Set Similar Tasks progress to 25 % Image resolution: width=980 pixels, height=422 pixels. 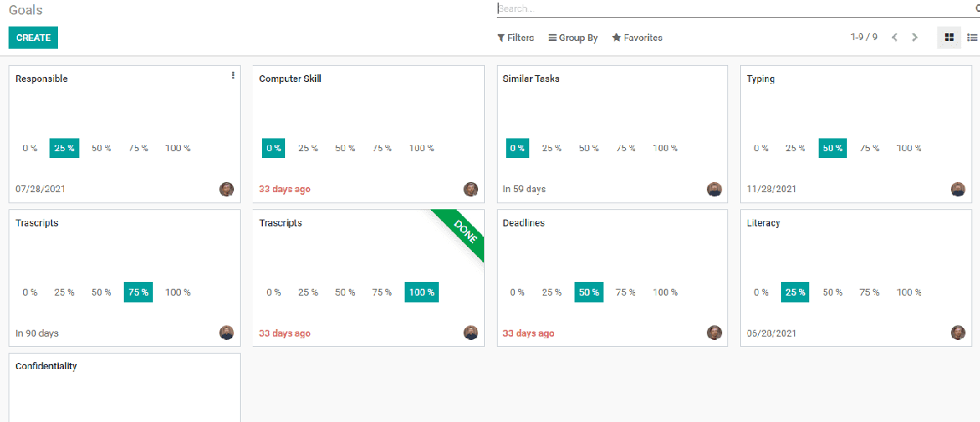click(551, 148)
